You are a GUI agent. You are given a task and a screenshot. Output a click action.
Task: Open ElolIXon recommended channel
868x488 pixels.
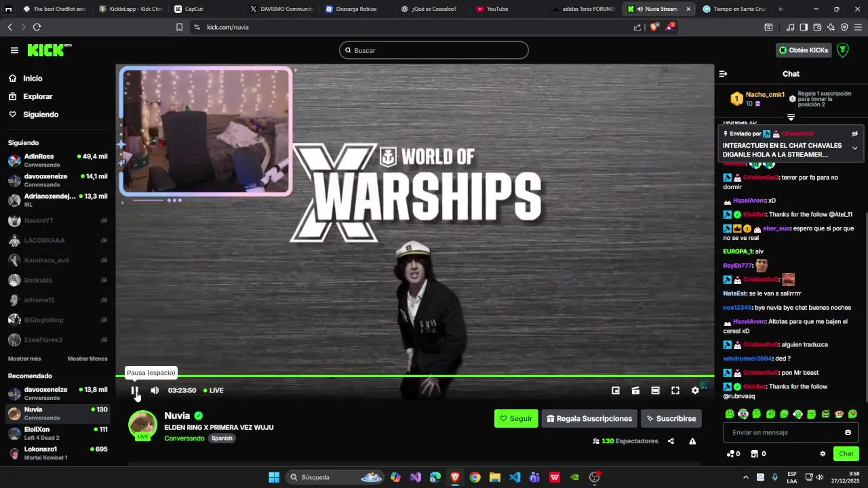(x=58, y=433)
